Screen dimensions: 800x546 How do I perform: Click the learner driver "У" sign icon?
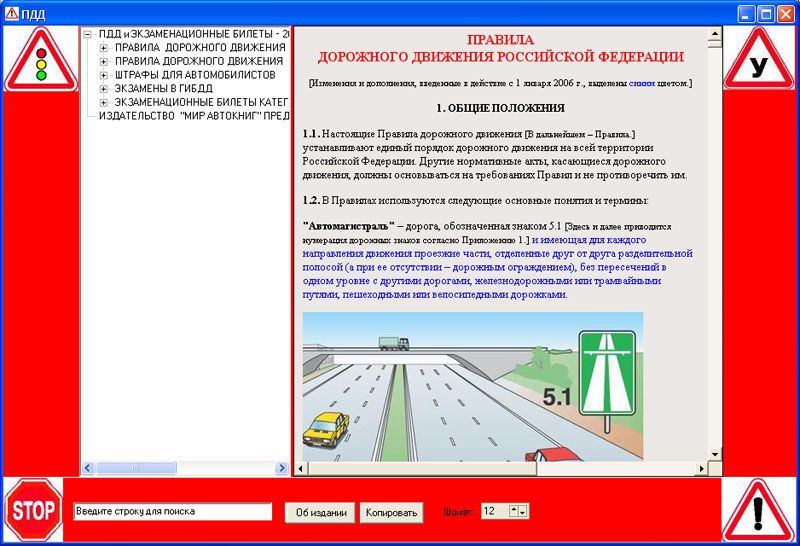pos(760,60)
